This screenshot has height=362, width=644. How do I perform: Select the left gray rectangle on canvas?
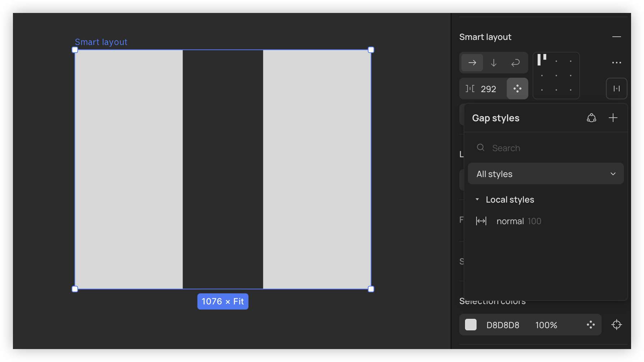coord(129,169)
